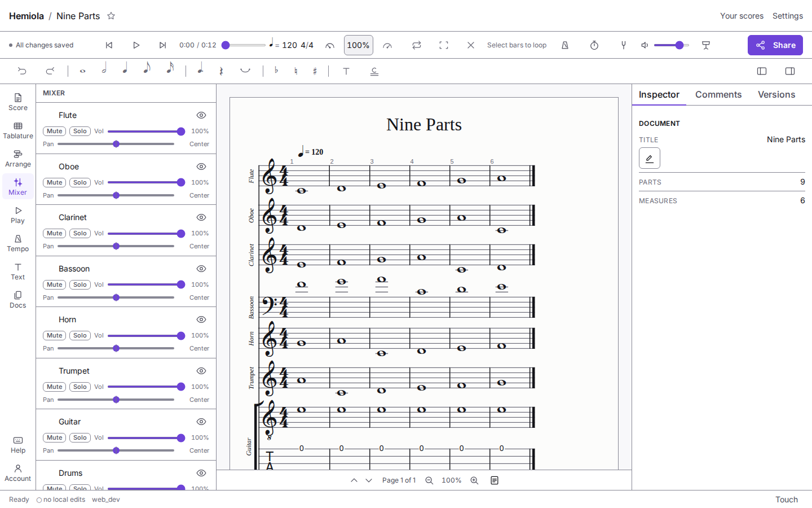Go to next page with down chevron

tap(369, 480)
